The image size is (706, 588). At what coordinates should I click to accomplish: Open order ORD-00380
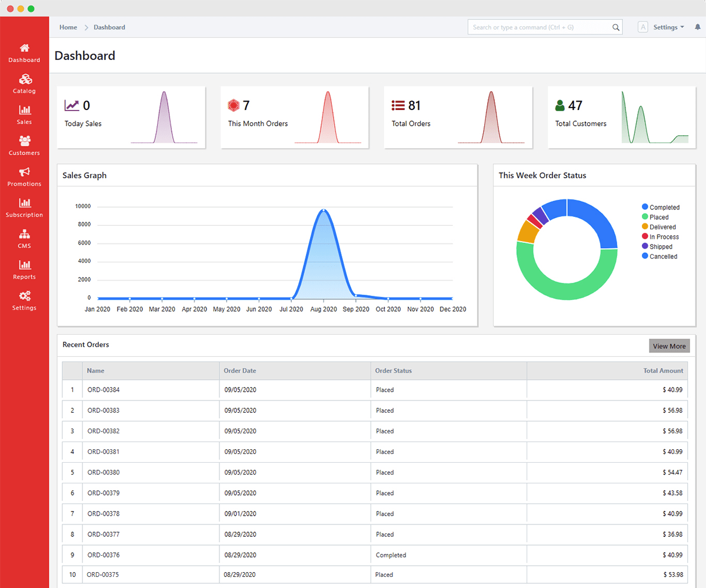point(104,472)
